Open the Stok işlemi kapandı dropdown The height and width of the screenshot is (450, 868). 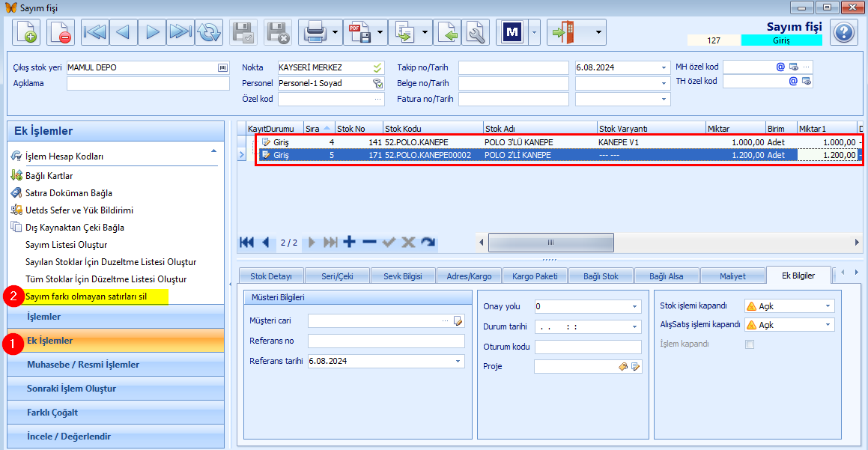click(828, 306)
